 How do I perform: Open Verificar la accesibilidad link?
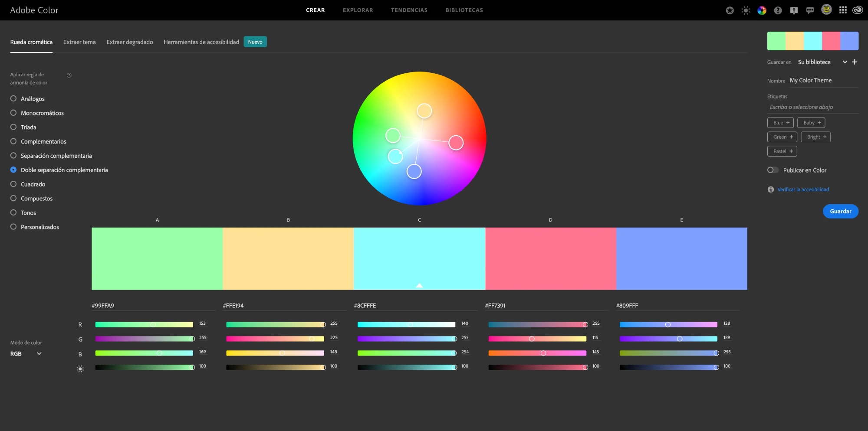click(x=803, y=189)
